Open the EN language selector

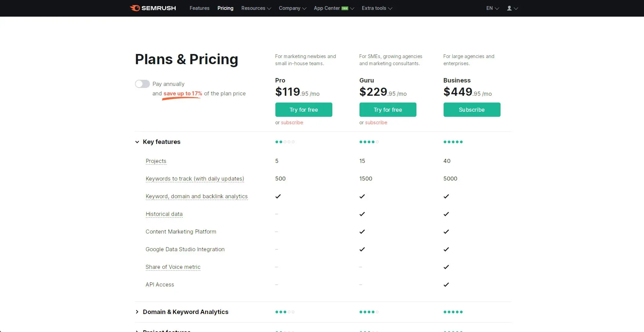pos(492,8)
